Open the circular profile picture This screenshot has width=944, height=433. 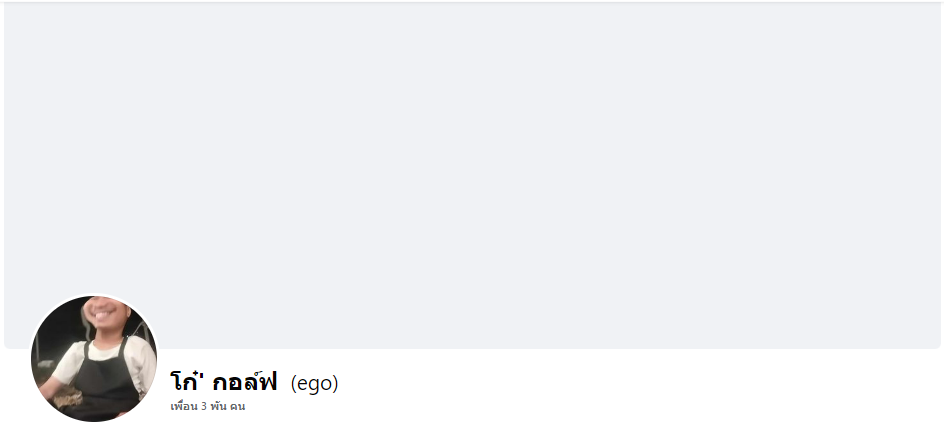[x=94, y=358]
